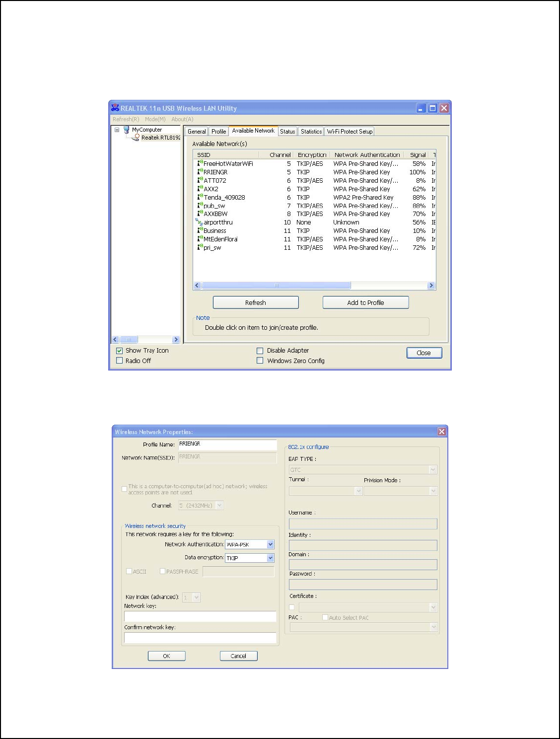
Task: Switch to the Status tab
Action: [287, 132]
